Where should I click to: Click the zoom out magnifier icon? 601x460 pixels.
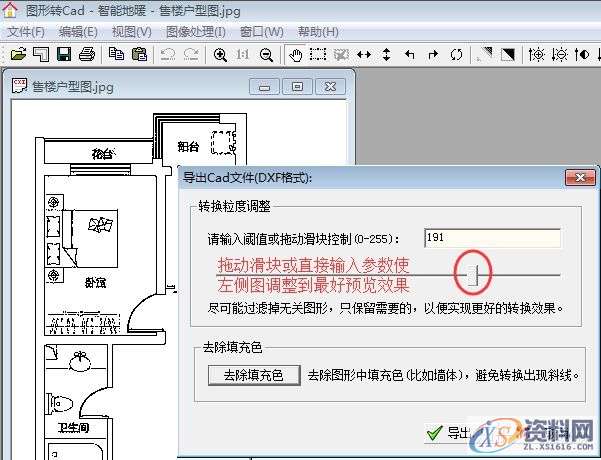[267, 54]
